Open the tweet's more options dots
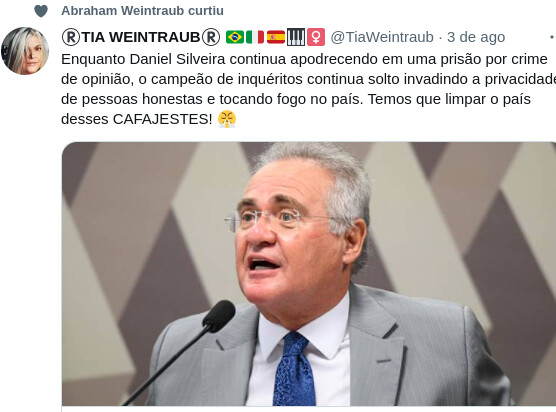556x412 pixels. coord(552,37)
